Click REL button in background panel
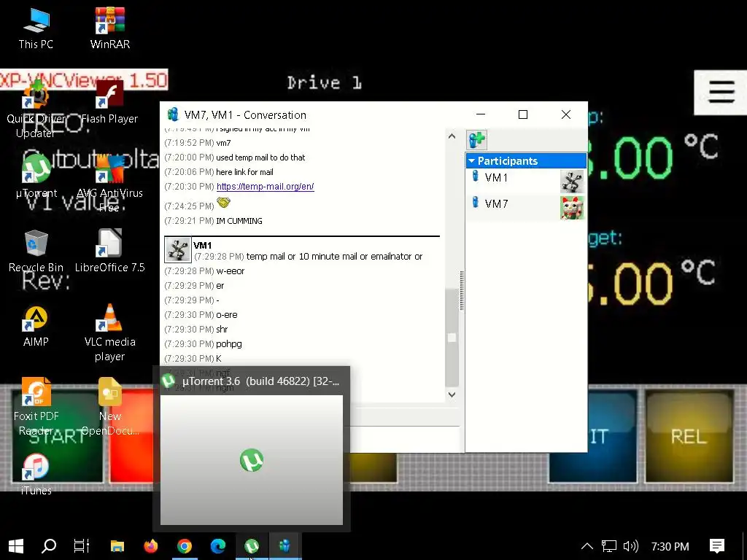747x560 pixels. point(689,436)
